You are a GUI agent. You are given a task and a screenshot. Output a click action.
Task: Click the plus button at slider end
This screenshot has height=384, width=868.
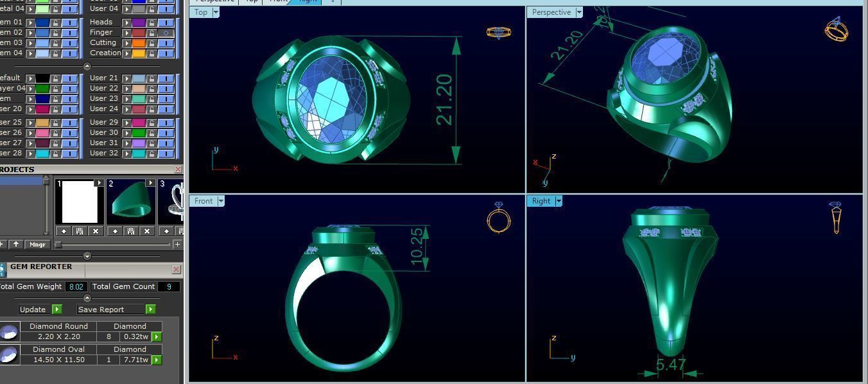coord(177,244)
